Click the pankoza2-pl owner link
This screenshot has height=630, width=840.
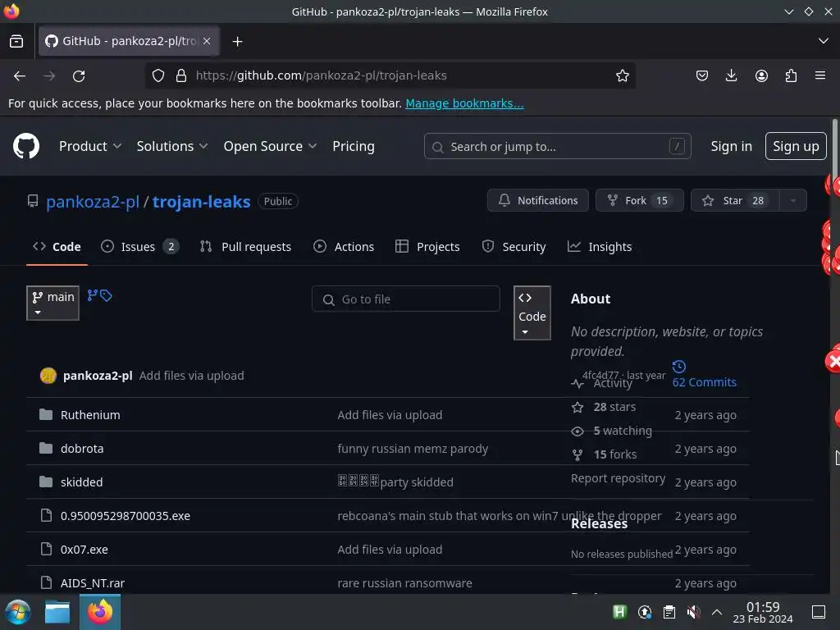93,202
